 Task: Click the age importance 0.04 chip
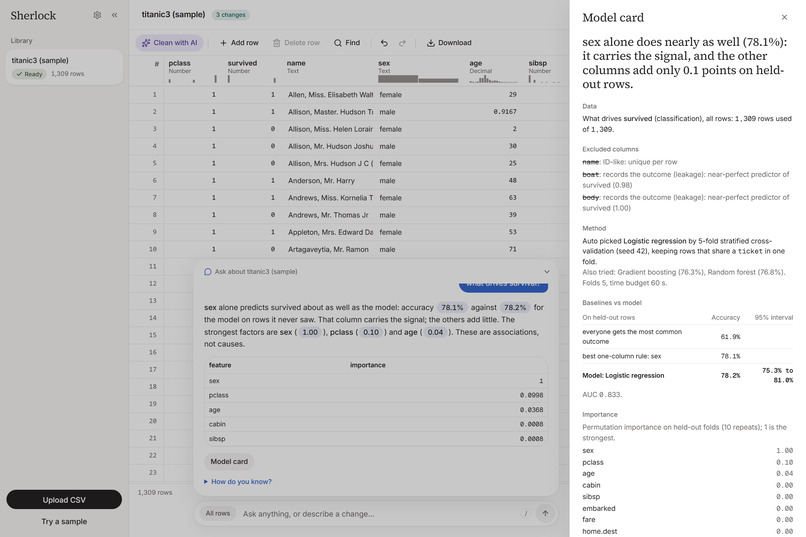tap(435, 332)
